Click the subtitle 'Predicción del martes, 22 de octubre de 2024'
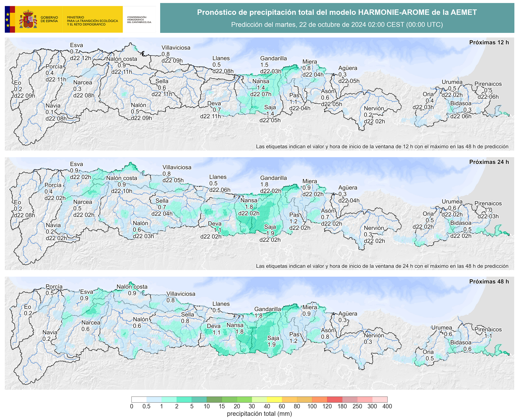 [x=337, y=25]
